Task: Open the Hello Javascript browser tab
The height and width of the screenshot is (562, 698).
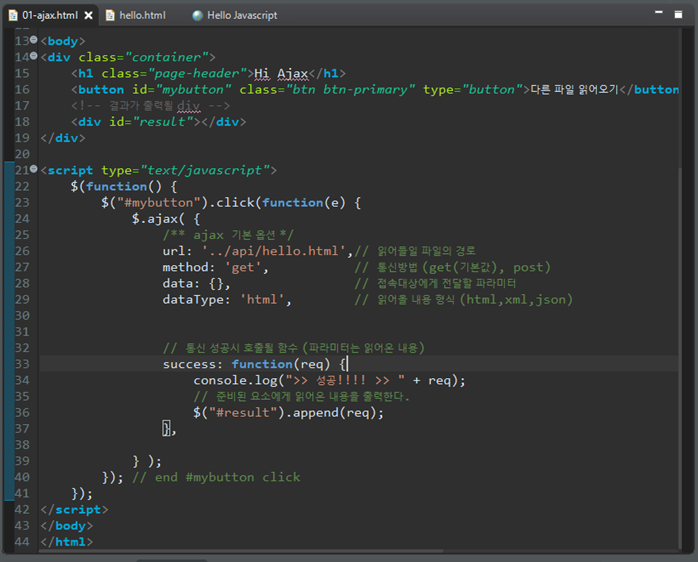Action: (x=235, y=15)
